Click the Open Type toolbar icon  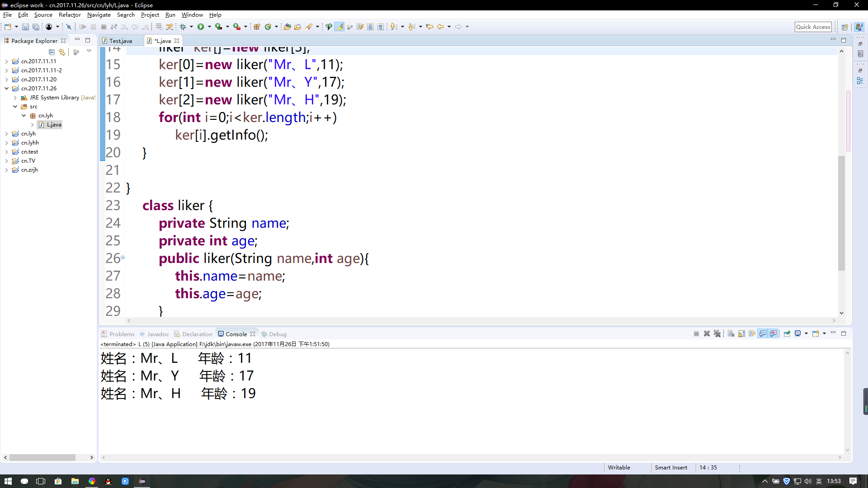(287, 27)
